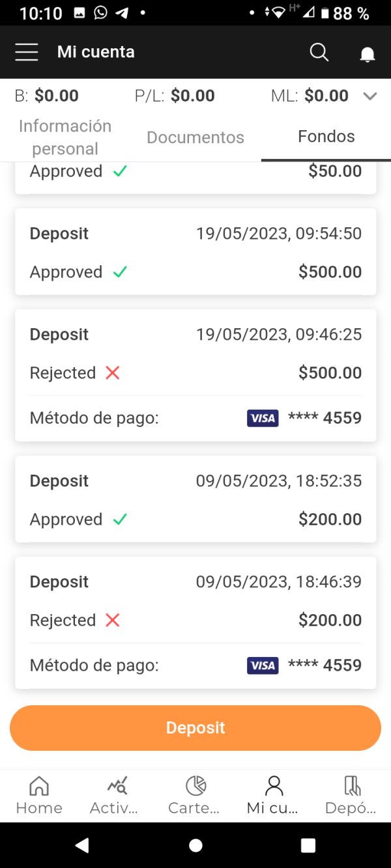
Task: Open the Cartera pie chart tab
Action: (195, 794)
